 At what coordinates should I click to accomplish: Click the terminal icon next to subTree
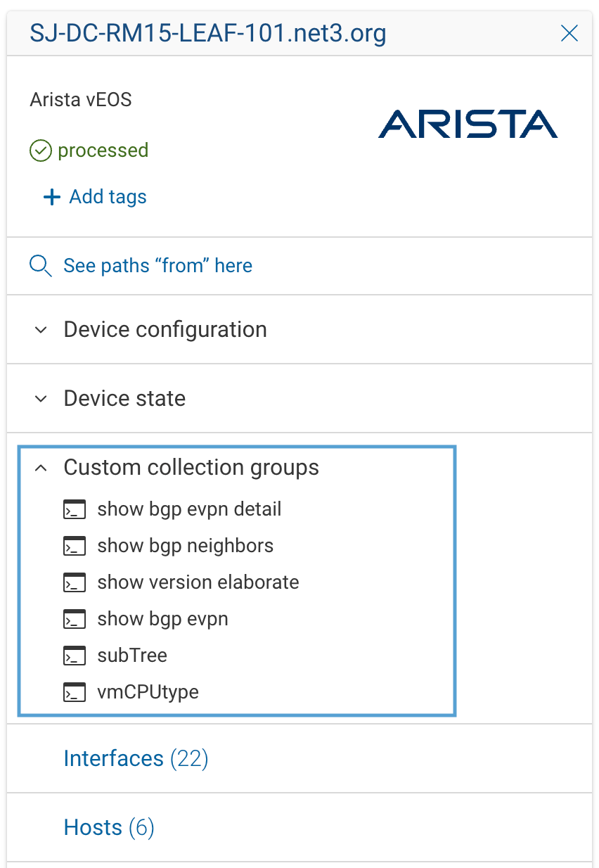click(x=75, y=655)
